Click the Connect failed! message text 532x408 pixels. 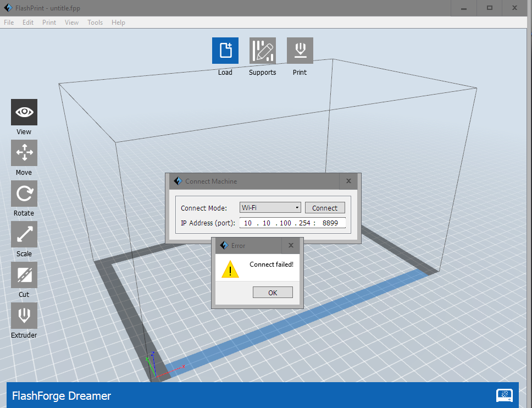point(271,264)
